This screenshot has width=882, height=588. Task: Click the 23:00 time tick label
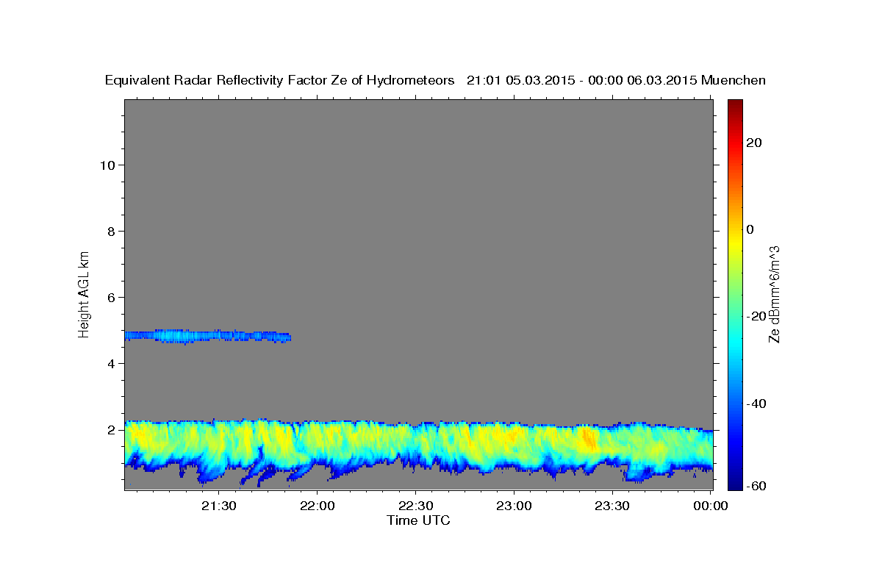(x=514, y=506)
